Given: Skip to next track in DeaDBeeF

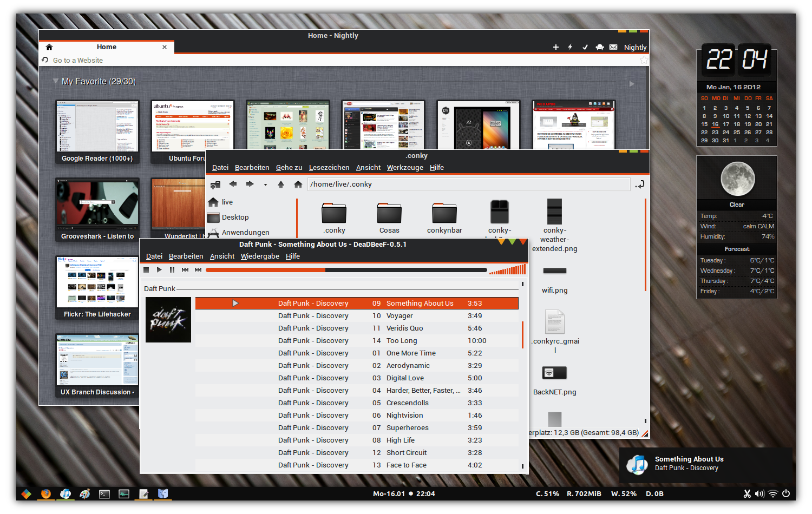Looking at the screenshot, I should pyautogui.click(x=198, y=269).
